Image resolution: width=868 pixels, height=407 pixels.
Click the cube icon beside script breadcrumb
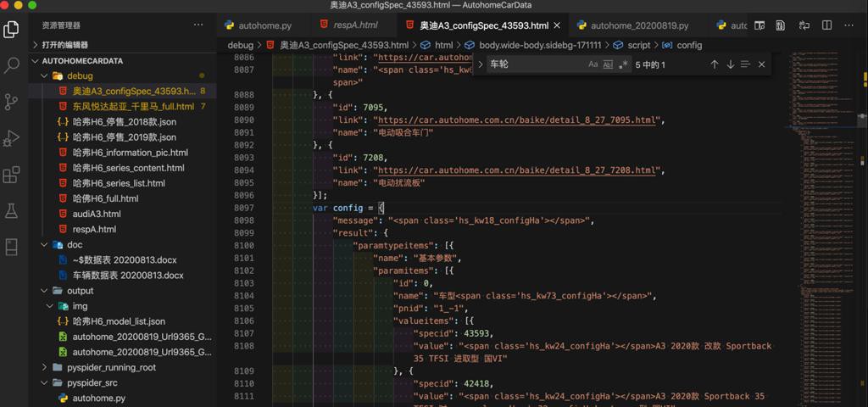tap(618, 45)
